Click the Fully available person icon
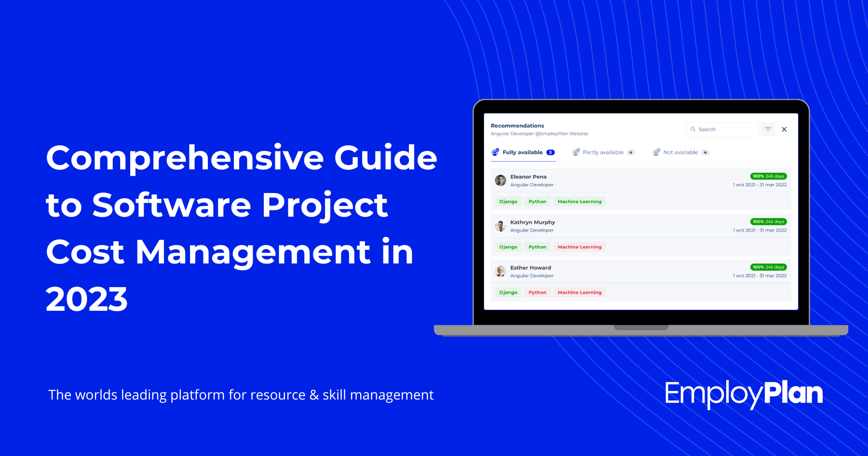 pos(495,152)
